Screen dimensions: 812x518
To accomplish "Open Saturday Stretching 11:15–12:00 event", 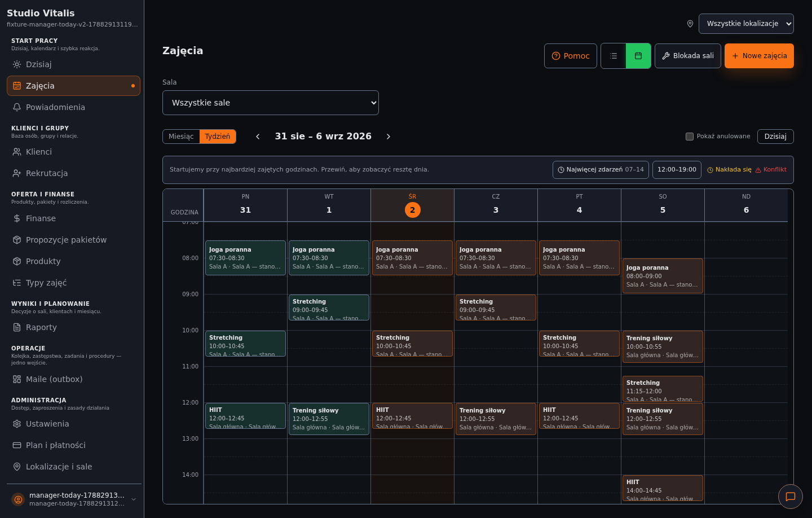I will point(663,389).
